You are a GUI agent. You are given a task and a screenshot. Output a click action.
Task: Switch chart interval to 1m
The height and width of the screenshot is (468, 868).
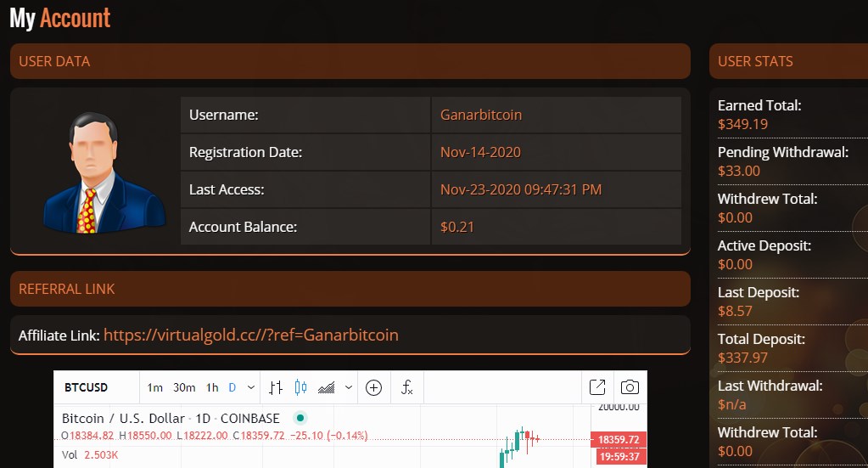(155, 387)
